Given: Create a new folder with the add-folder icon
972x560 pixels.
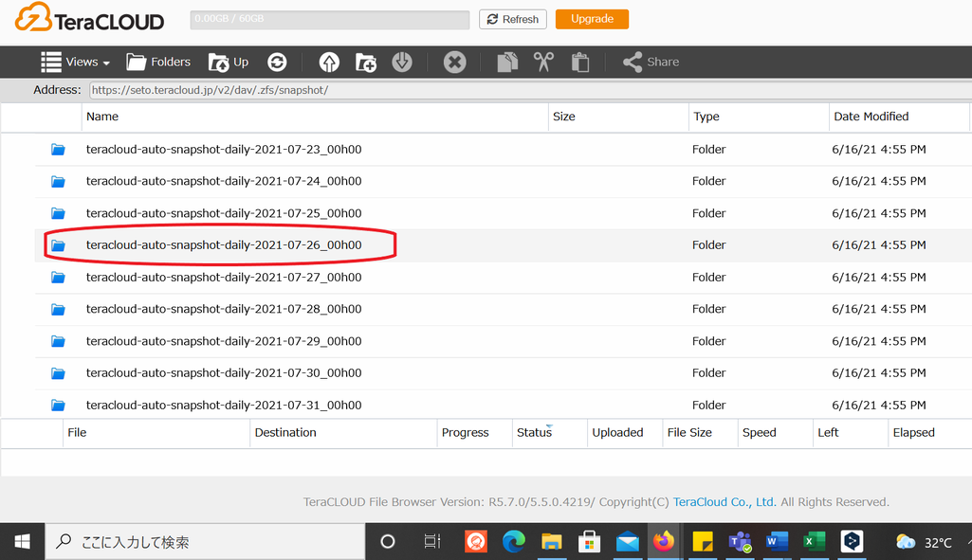Looking at the screenshot, I should pyautogui.click(x=365, y=62).
